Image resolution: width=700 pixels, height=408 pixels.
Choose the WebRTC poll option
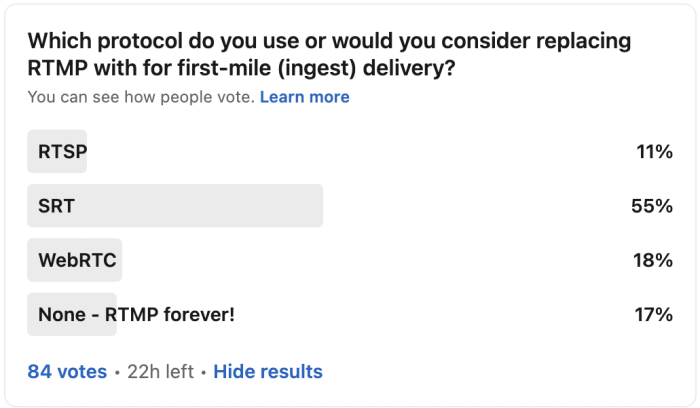coord(77,260)
